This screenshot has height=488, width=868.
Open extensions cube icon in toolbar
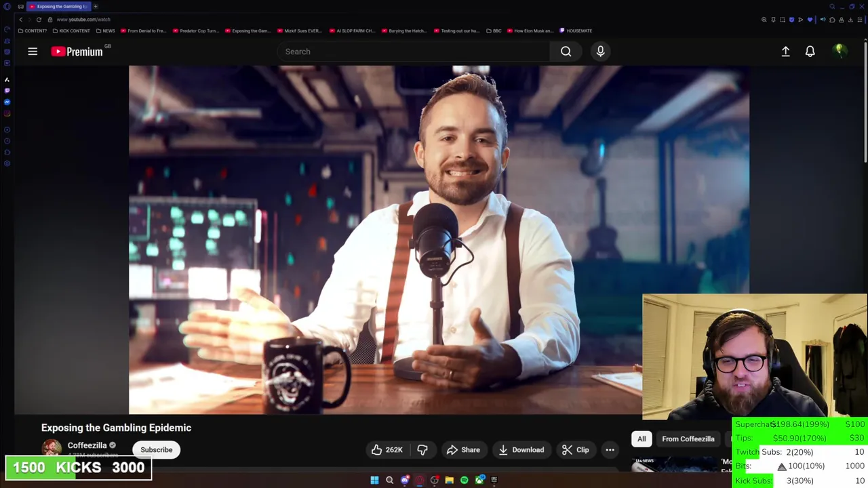point(832,20)
